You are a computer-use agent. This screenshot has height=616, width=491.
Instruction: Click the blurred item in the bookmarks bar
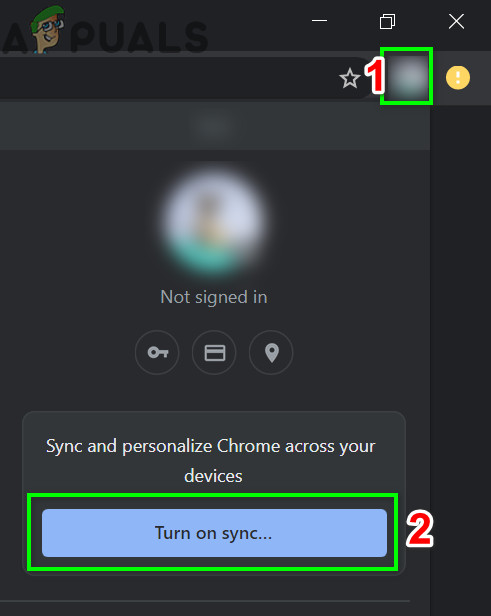point(213,126)
